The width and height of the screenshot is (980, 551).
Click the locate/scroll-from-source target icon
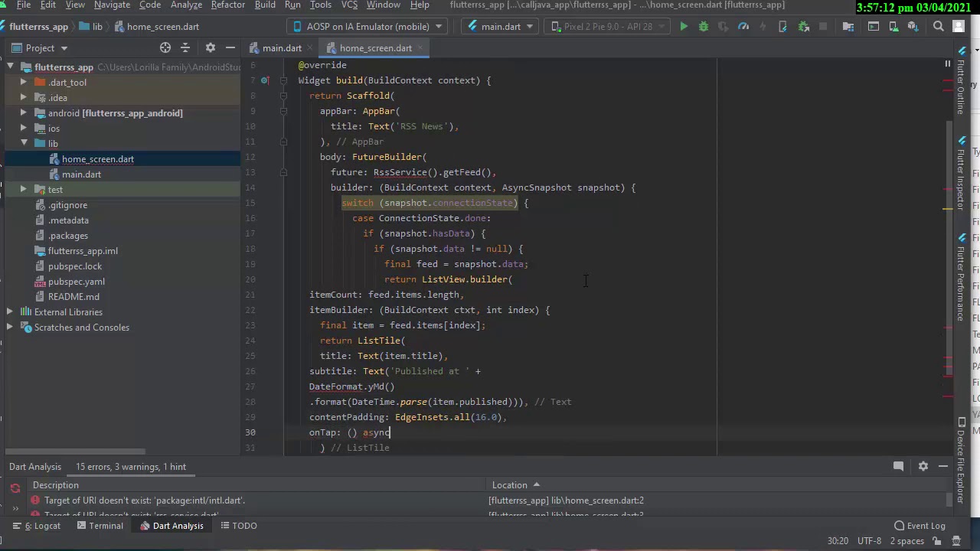click(x=165, y=47)
